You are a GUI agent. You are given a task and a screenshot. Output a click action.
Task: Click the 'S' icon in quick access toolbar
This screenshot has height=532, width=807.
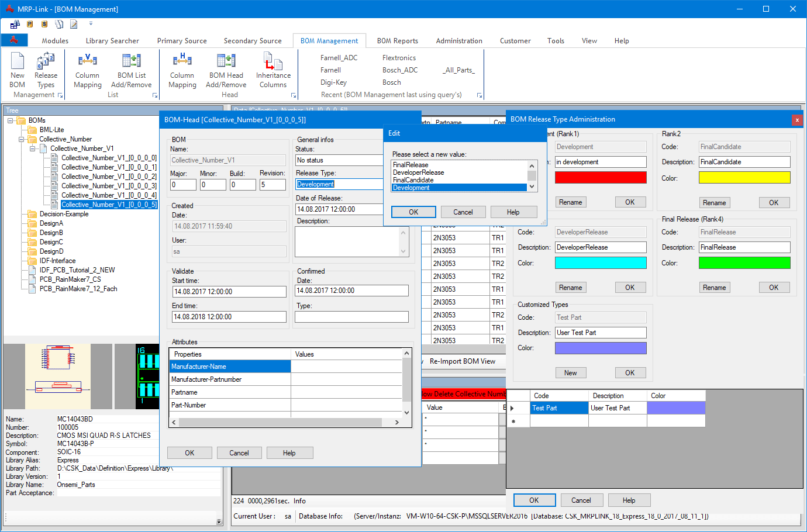click(x=44, y=24)
